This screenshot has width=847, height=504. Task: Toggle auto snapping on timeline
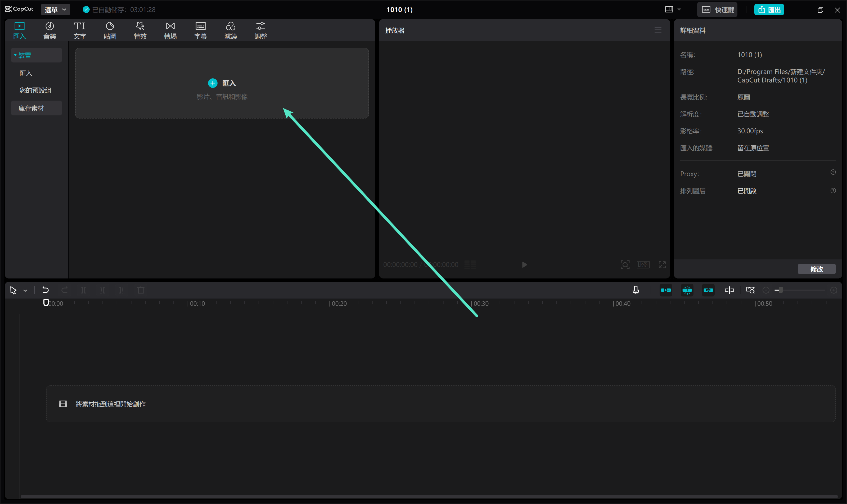click(x=687, y=290)
